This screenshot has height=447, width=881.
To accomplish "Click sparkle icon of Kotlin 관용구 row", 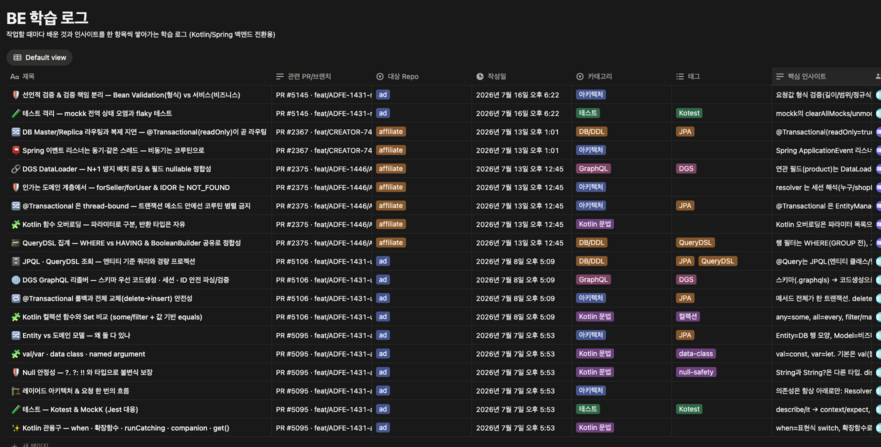I will pyautogui.click(x=16, y=428).
